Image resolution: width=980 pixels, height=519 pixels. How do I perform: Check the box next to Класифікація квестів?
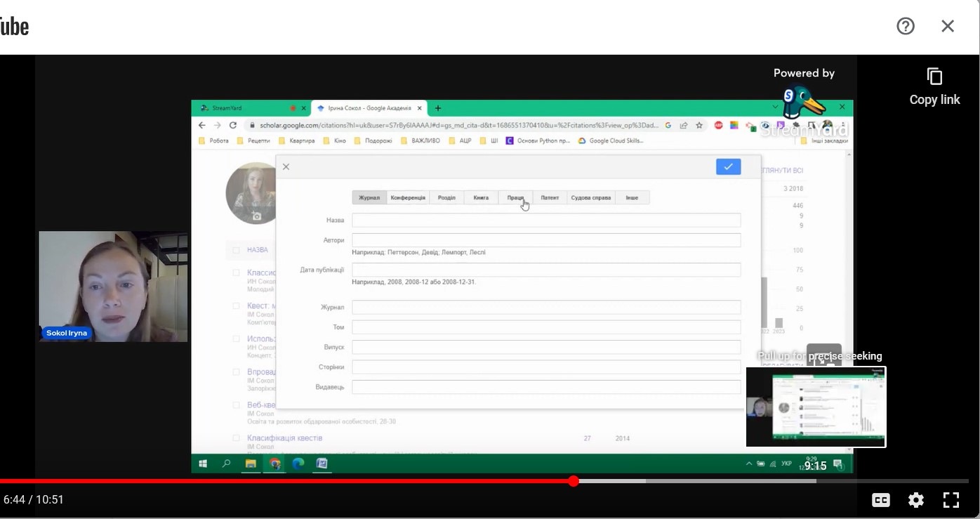[236, 438]
